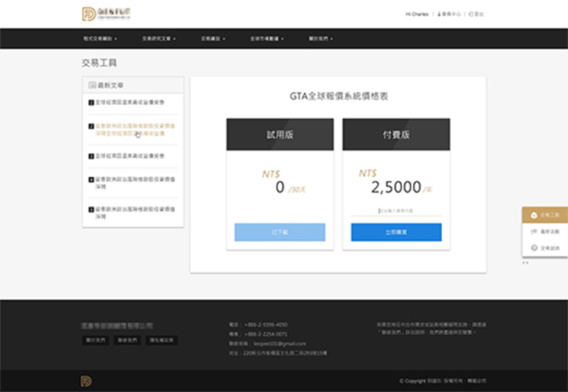Open the megaphone 最新活動 item in the floating sidebar

pyautogui.click(x=545, y=232)
